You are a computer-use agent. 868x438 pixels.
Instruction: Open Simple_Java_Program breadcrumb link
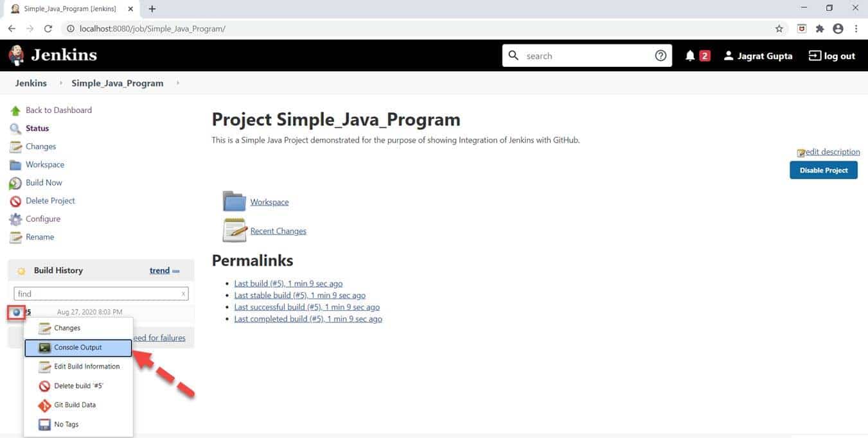(118, 83)
